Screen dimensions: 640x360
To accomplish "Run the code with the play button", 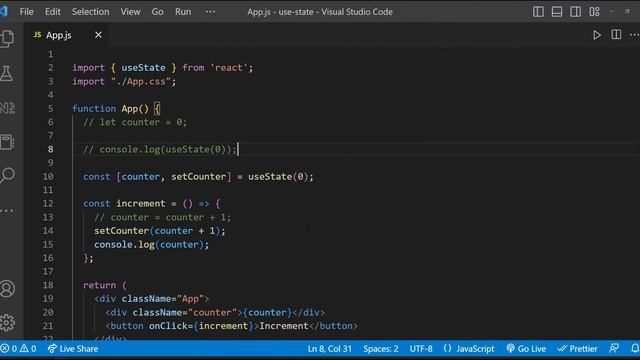I will tap(597, 35).
